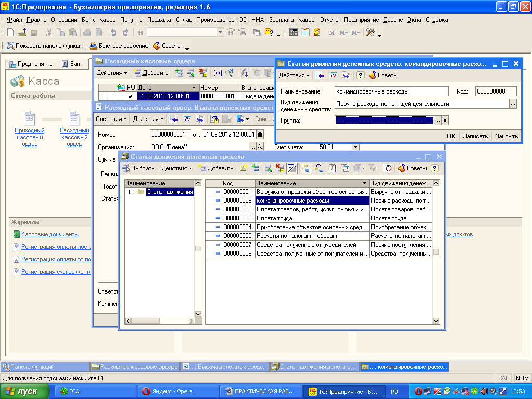Click the tools wrench icon in main toolbar

click(370, 33)
